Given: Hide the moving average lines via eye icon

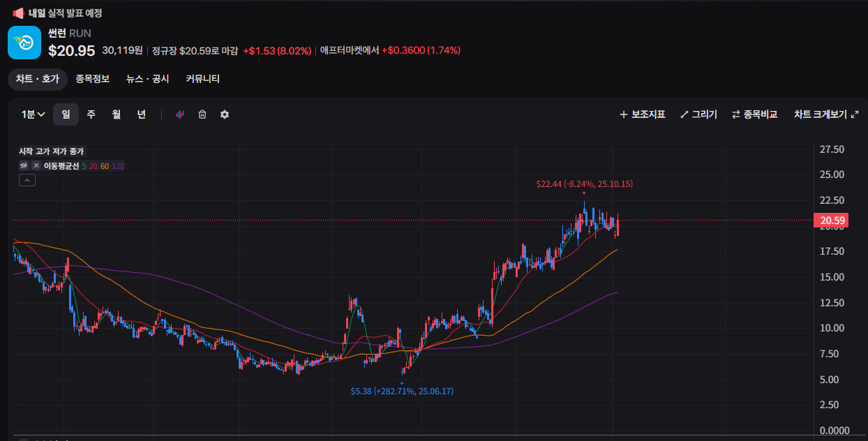Looking at the screenshot, I should pos(24,165).
